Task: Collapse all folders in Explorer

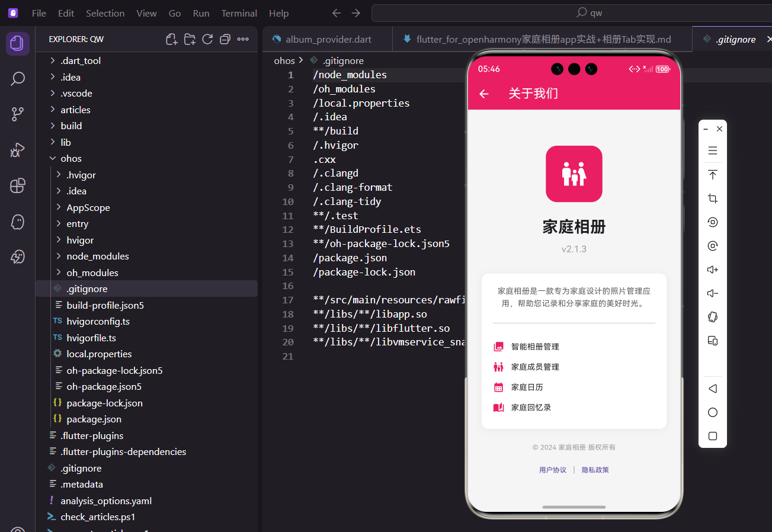Action: coord(225,39)
